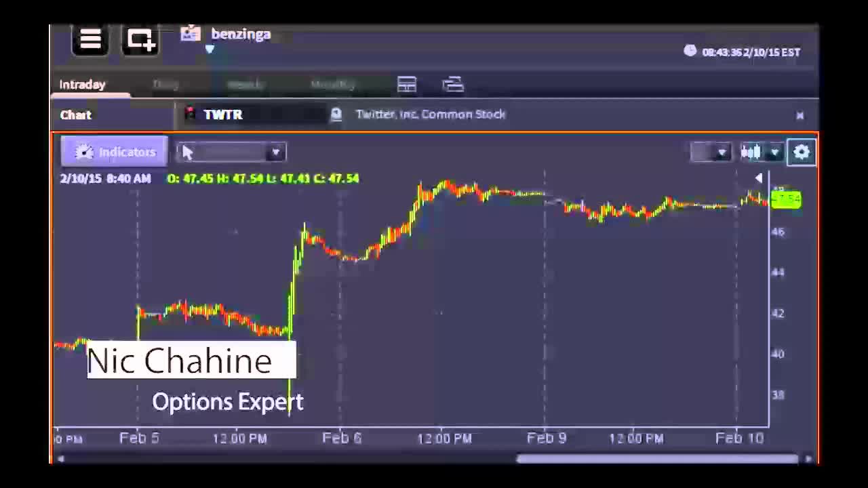Click the green current price label
Image resolution: width=868 pixels, height=488 pixels.
pos(786,199)
